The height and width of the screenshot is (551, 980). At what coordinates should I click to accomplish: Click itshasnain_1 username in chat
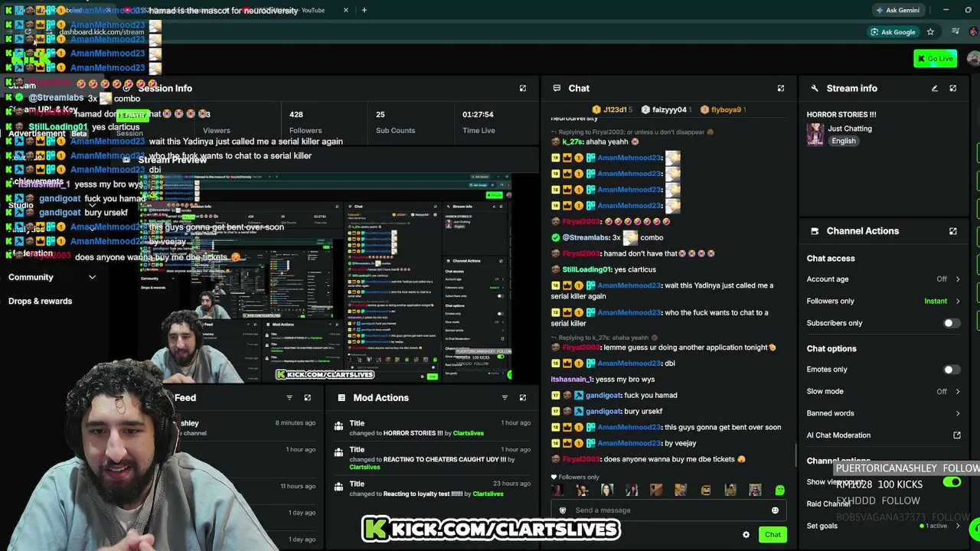coord(572,379)
